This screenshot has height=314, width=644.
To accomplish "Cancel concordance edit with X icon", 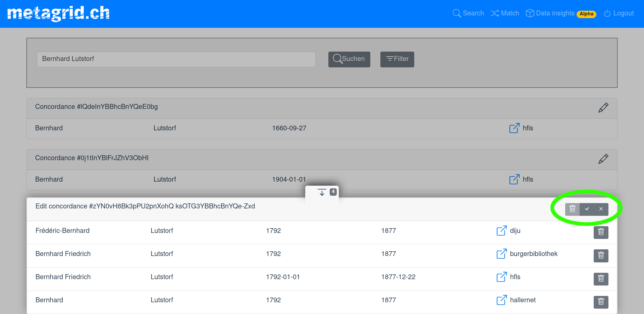I will pyautogui.click(x=601, y=209).
